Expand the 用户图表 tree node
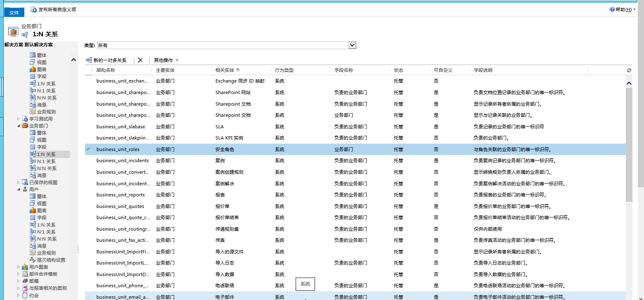The image size is (644, 300). click(19, 267)
